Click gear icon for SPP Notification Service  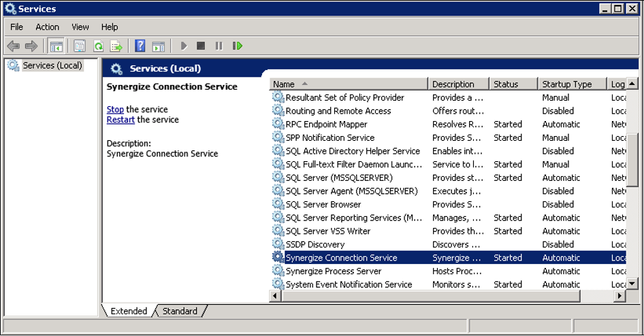click(x=278, y=137)
